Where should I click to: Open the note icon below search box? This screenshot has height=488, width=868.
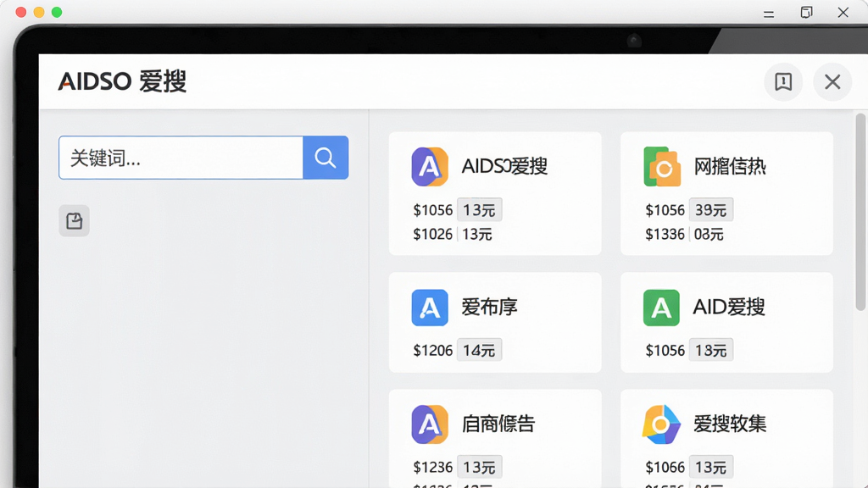75,221
